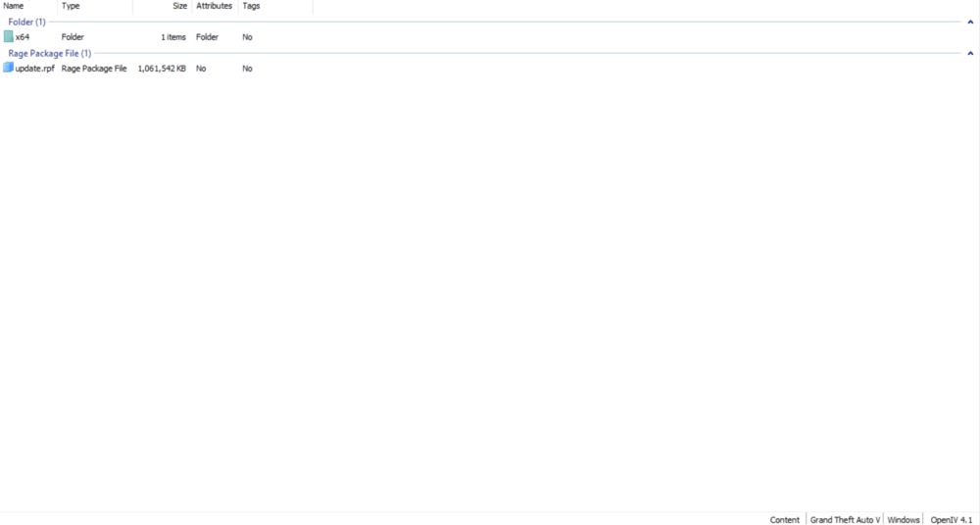Click the Rage Package File (1) group label

49,53
